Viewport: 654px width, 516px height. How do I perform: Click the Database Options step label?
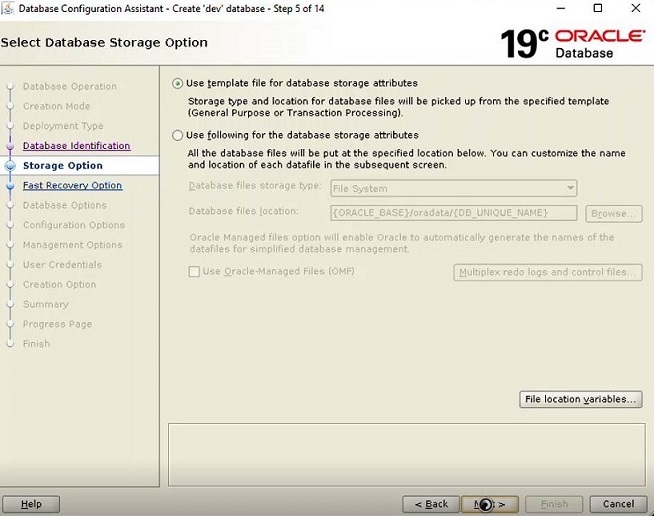click(65, 205)
